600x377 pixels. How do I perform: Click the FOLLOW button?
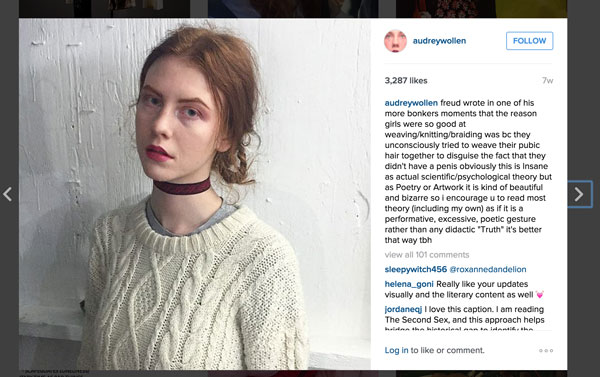pyautogui.click(x=529, y=41)
